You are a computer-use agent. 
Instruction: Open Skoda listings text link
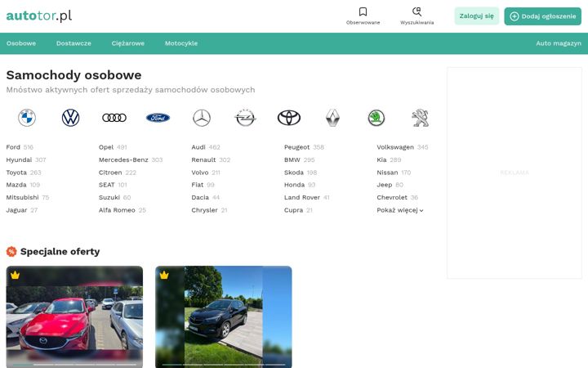(294, 173)
